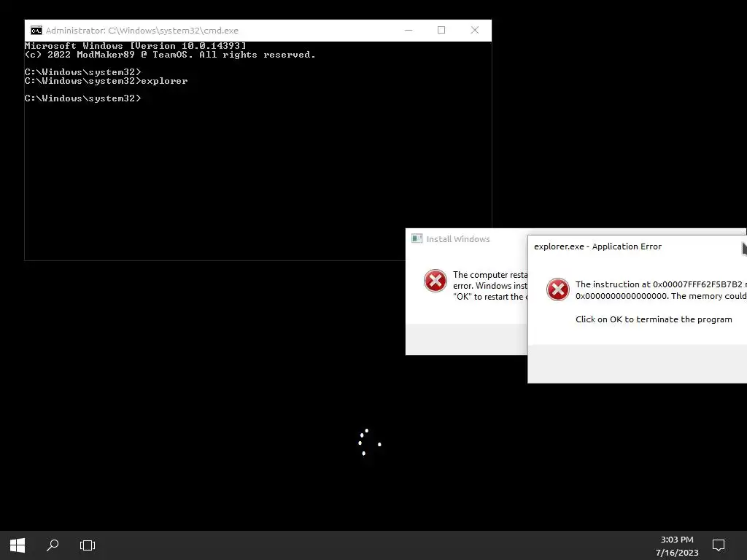Click the last C:\Windows\system32> prompt

(83, 98)
